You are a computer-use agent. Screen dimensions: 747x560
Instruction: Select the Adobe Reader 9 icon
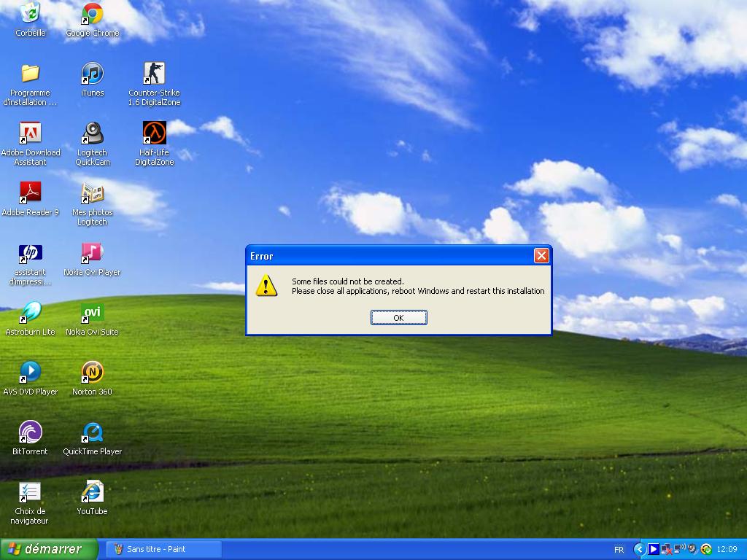[31, 200]
